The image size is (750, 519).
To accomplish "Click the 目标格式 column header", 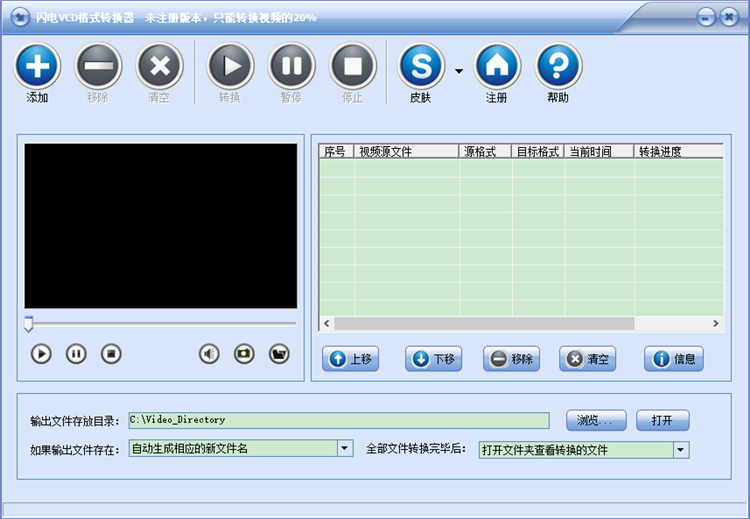I will click(538, 152).
